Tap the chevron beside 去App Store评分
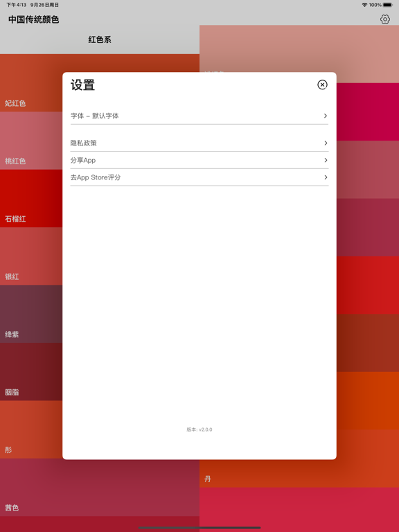 click(326, 177)
